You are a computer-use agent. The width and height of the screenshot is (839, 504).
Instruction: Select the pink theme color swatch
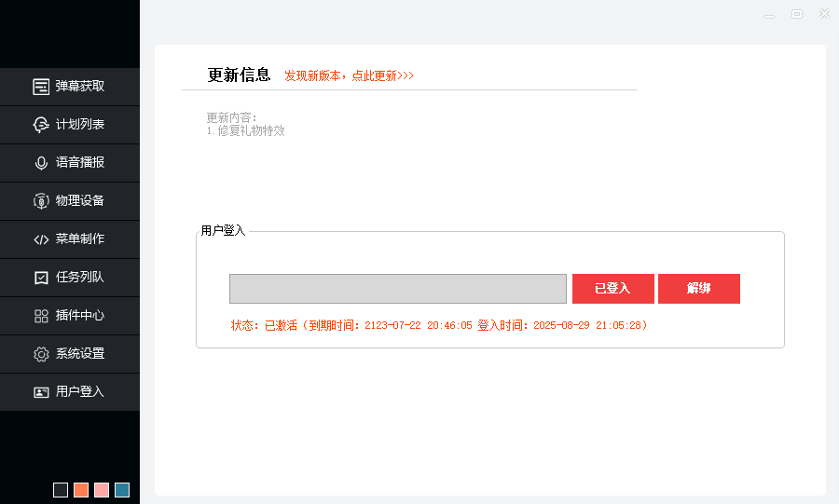[x=102, y=490]
